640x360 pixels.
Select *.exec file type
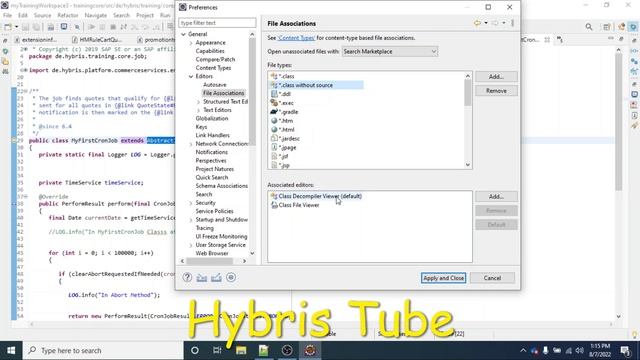click(x=286, y=103)
